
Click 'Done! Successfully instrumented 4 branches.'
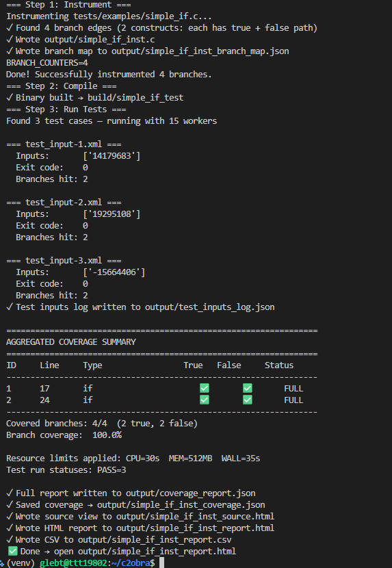tap(109, 75)
